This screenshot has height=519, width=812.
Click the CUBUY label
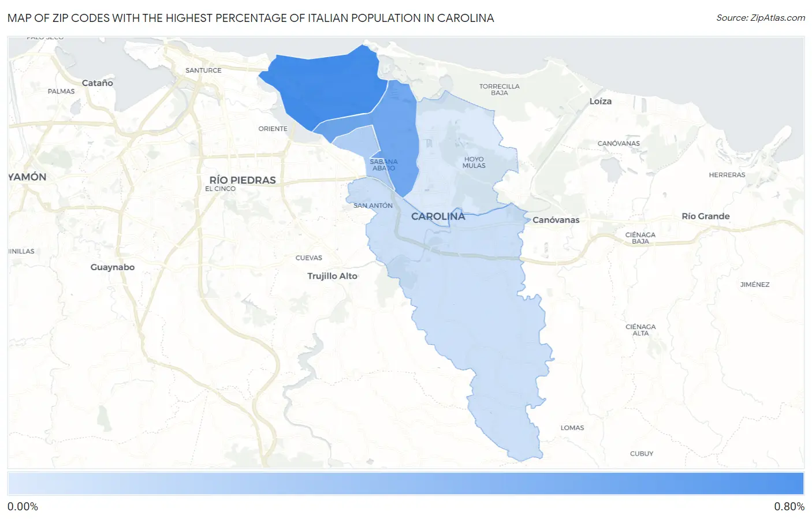(642, 454)
